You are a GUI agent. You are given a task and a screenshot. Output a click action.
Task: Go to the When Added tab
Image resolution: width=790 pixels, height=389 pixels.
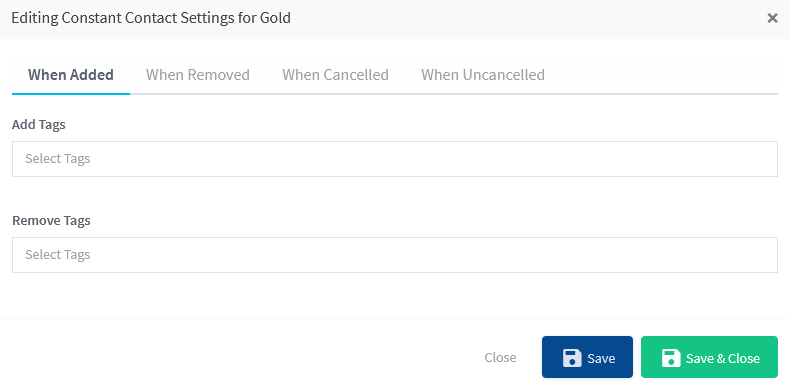point(71,75)
